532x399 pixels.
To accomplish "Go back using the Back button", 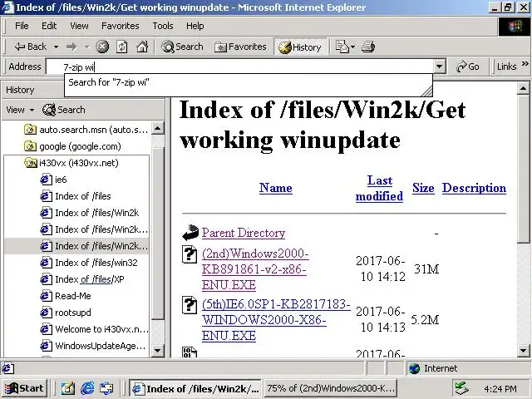I will 30,47.
